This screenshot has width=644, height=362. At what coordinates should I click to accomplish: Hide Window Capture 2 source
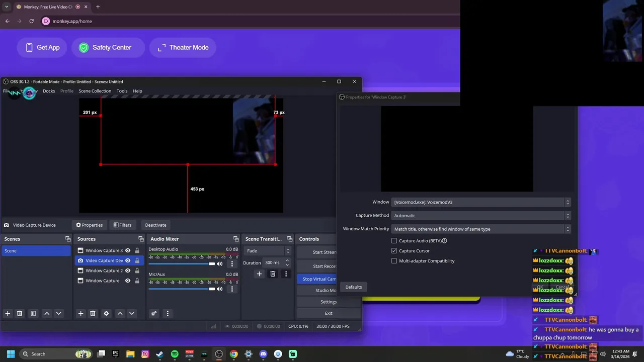(128, 270)
